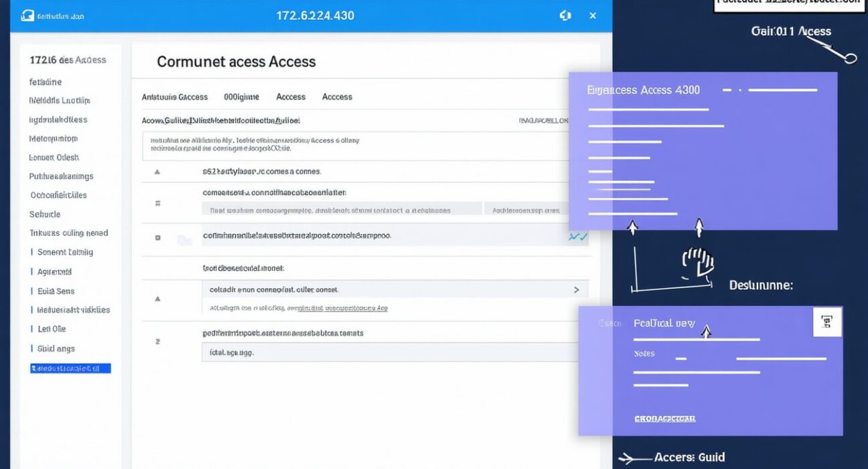Click the list icon left of the second row
Viewport: 868px width, 469px height.
pos(157,202)
